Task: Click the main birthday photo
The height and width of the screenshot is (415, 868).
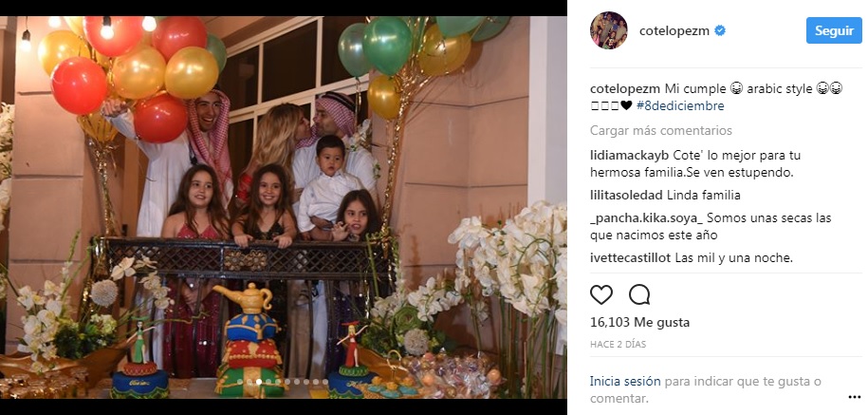Action: click(x=284, y=207)
